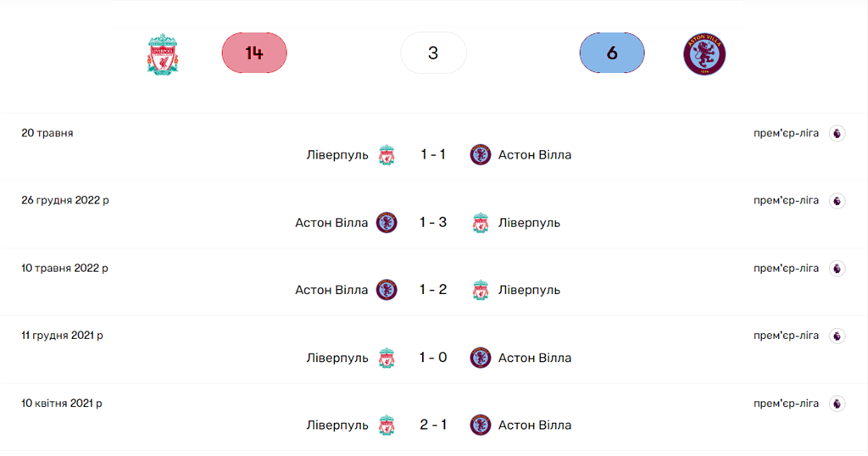Click Liverpool crest in the 20 травня match
Screen dimensions: 868x456
pos(387,155)
